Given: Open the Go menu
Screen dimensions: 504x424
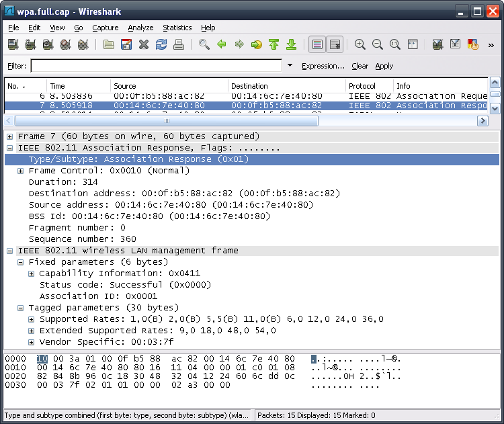Looking at the screenshot, I should tap(79, 28).
